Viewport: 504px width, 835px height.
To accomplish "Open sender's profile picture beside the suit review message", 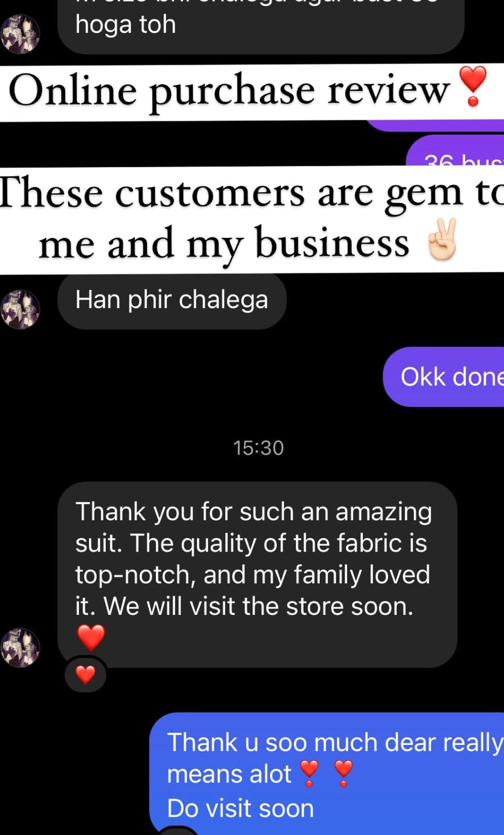I will click(20, 647).
